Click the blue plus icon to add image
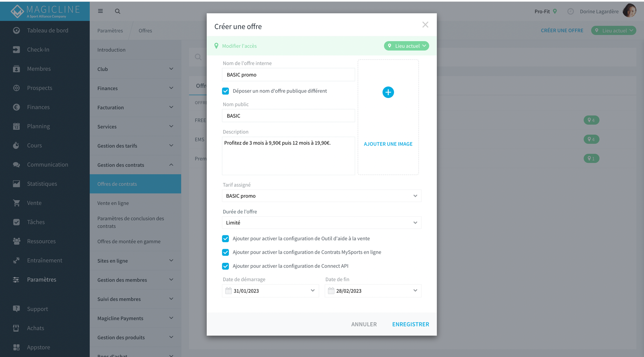The image size is (644, 357). tap(388, 92)
